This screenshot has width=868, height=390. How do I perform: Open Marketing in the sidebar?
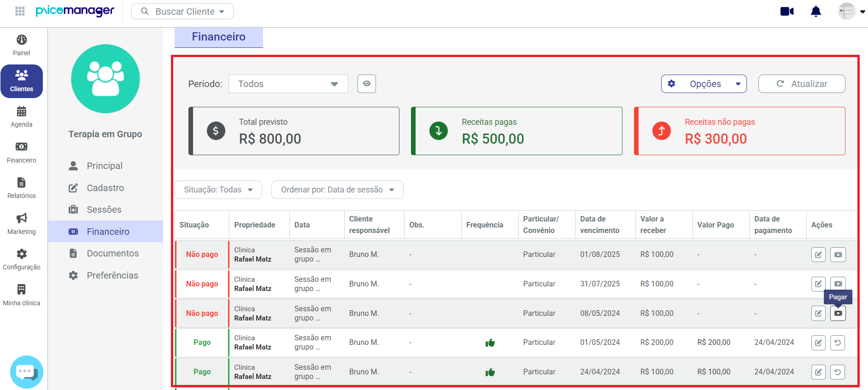tap(22, 224)
